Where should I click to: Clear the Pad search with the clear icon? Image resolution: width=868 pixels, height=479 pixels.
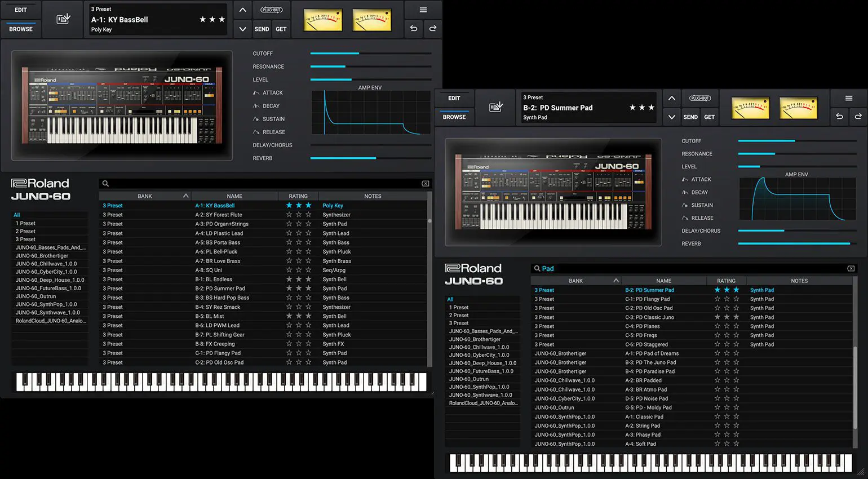(851, 269)
